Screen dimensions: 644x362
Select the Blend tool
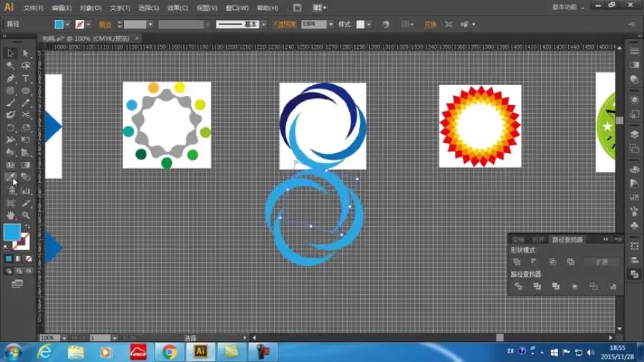click(26, 177)
